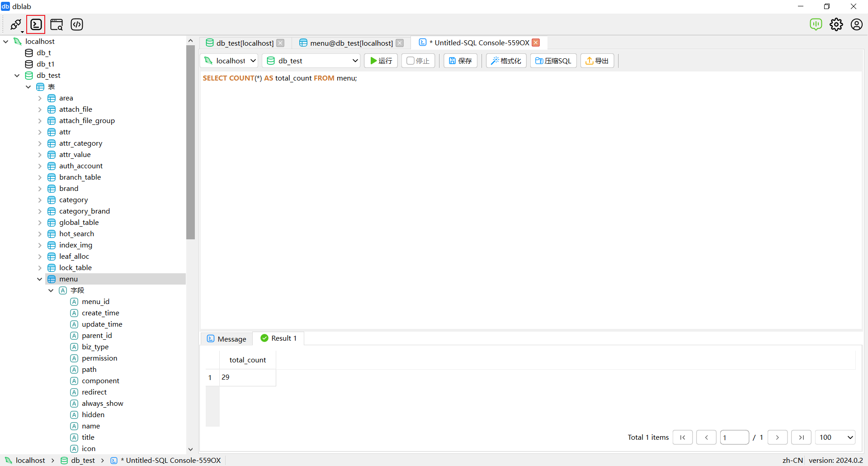Open the SQL console toolbar icon
The width and height of the screenshot is (868, 466).
tap(36, 24)
